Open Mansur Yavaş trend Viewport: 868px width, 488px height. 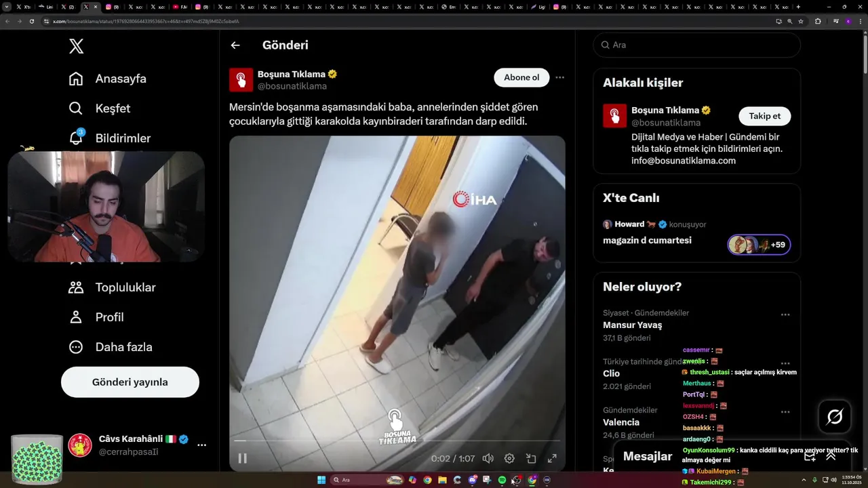pyautogui.click(x=633, y=325)
